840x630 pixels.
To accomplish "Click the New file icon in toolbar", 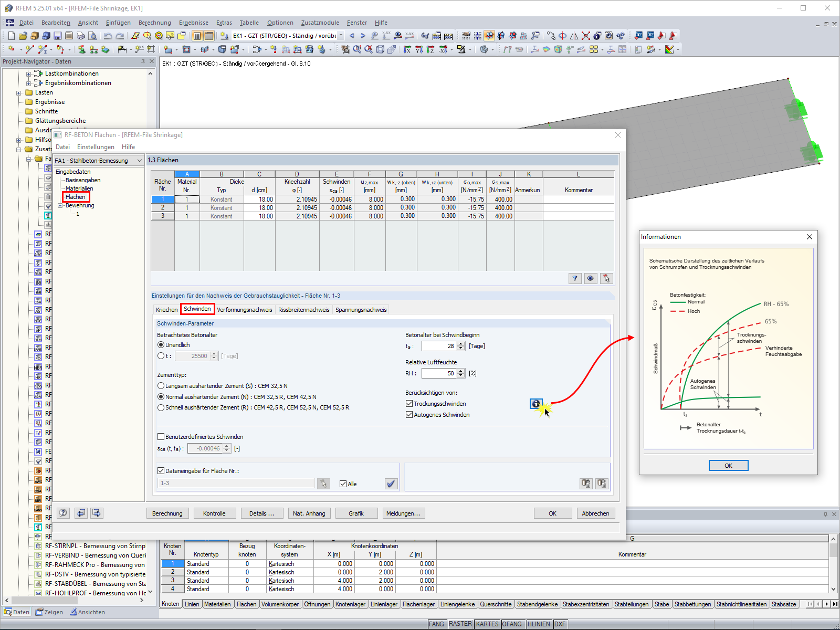I will 12,36.
